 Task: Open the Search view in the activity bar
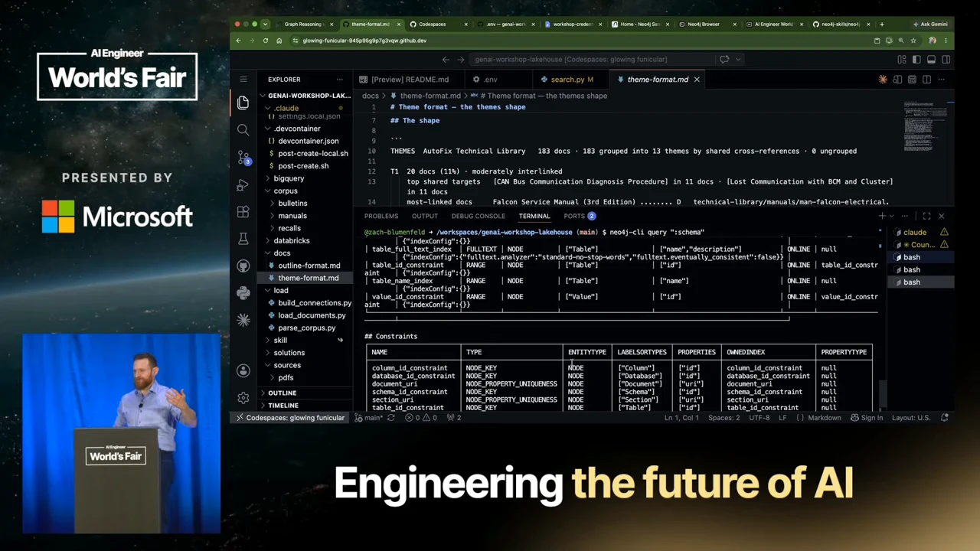243,130
